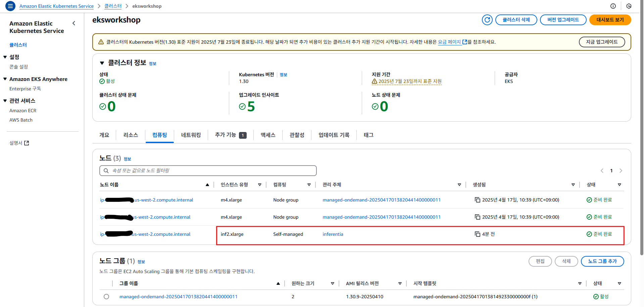Open 컴퓨팅 column filter dropdown
The image size is (644, 307).
pos(309,185)
